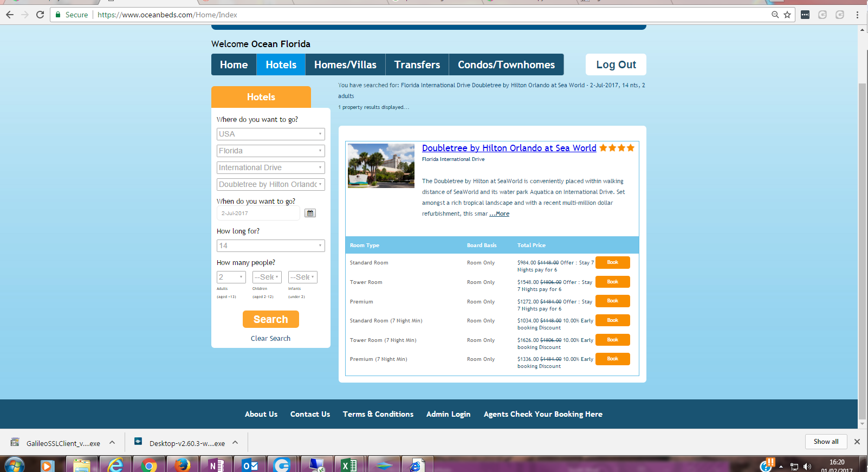Select the Hotels navigation tab

point(281,64)
